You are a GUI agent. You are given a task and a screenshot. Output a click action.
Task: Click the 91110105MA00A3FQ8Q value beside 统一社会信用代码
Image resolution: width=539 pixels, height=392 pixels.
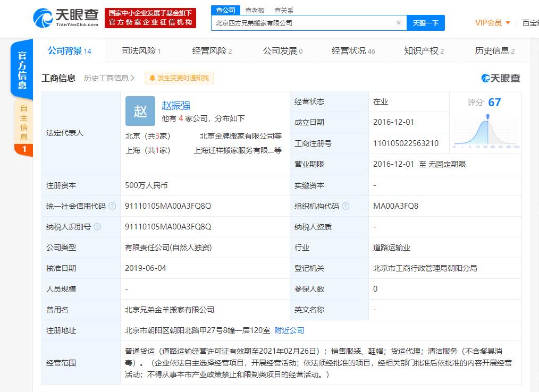click(168, 206)
